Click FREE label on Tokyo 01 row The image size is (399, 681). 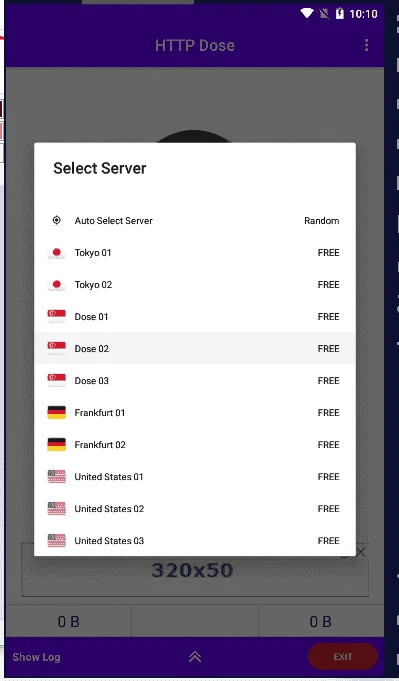pyautogui.click(x=329, y=253)
